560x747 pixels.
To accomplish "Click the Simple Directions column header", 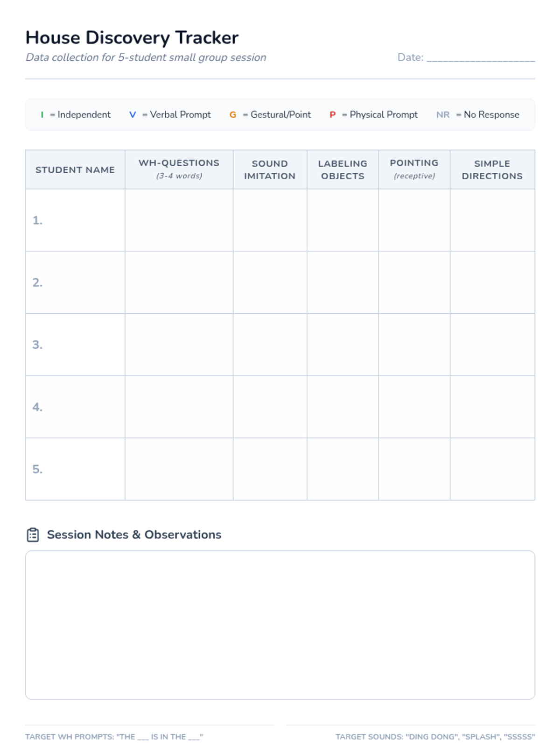I will tap(492, 169).
